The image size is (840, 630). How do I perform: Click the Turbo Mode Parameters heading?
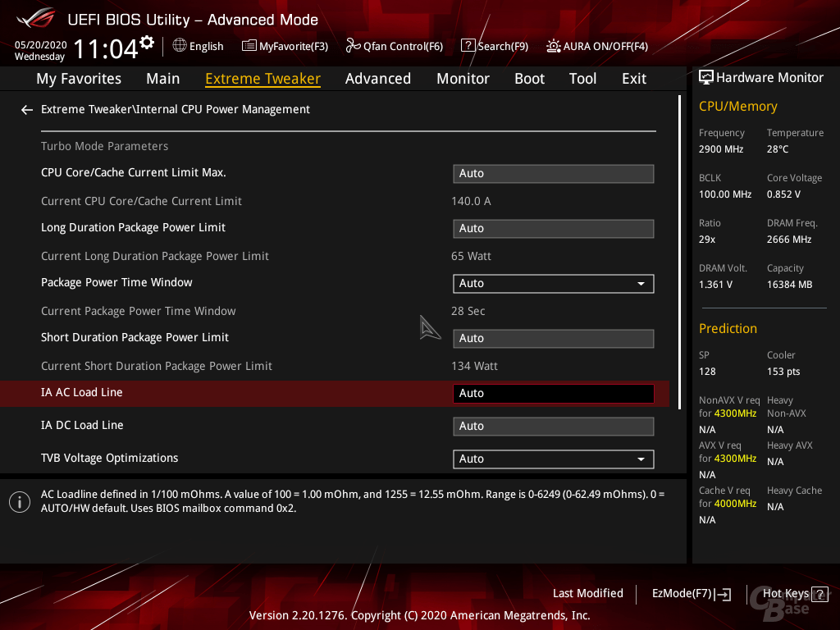(x=104, y=146)
